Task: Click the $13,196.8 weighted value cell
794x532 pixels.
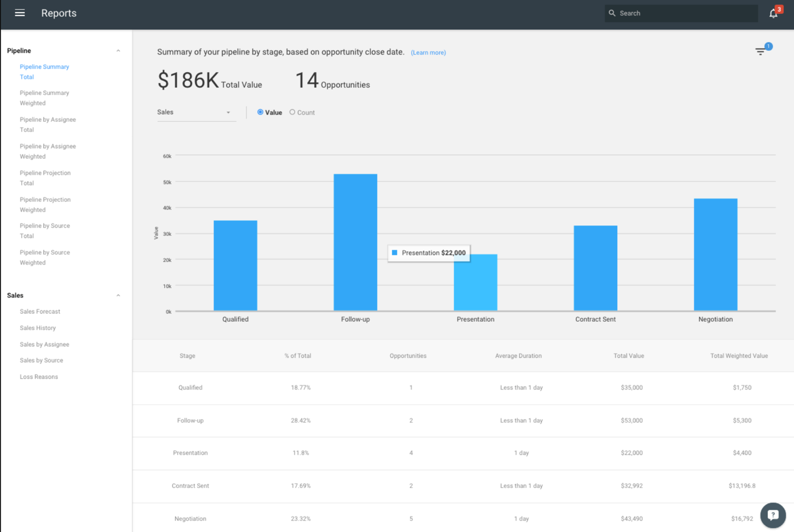Action: (742, 486)
